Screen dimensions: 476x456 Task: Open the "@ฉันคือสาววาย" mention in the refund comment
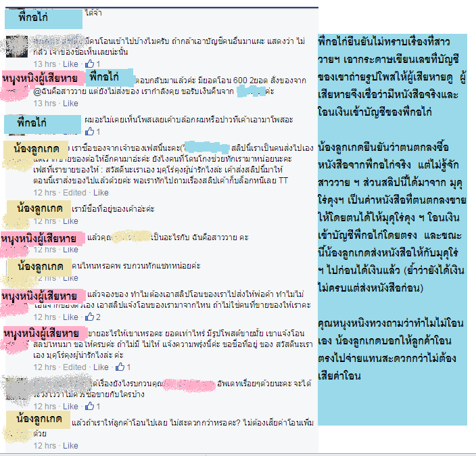pos(60,91)
